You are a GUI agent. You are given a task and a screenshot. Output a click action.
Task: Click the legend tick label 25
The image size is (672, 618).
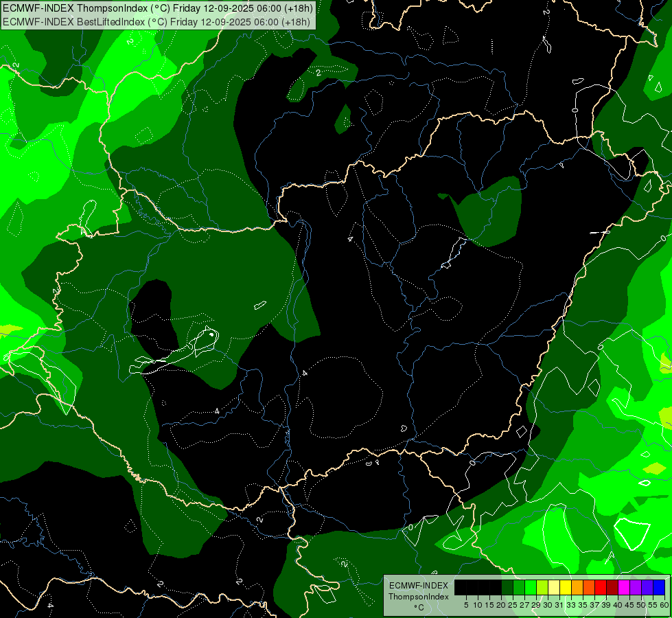pyautogui.click(x=513, y=605)
